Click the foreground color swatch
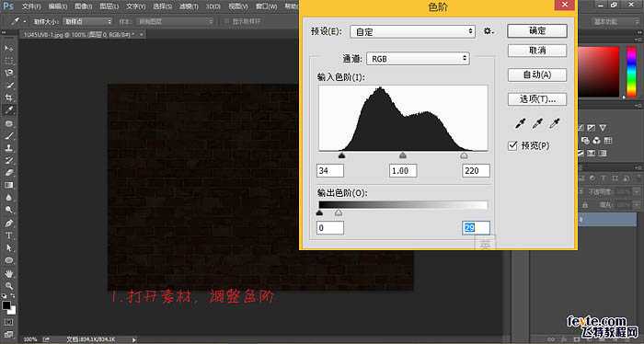The height and width of the screenshot is (344, 644). coord(6,305)
